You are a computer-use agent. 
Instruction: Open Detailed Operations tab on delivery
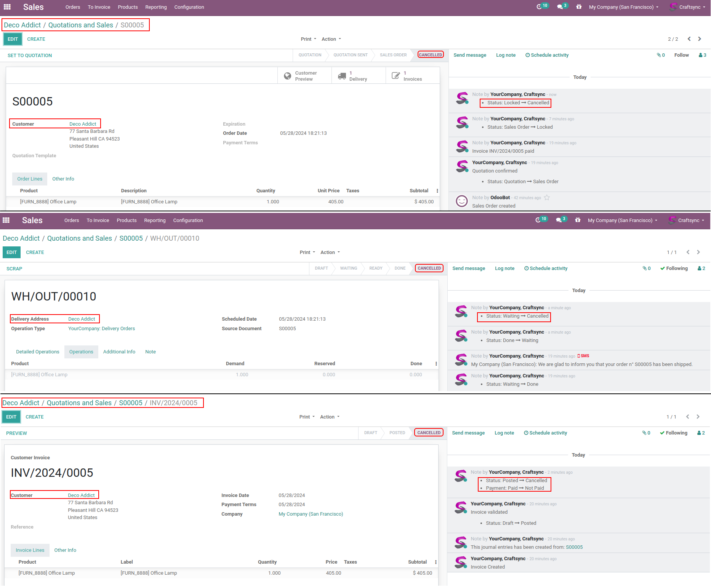(38, 352)
